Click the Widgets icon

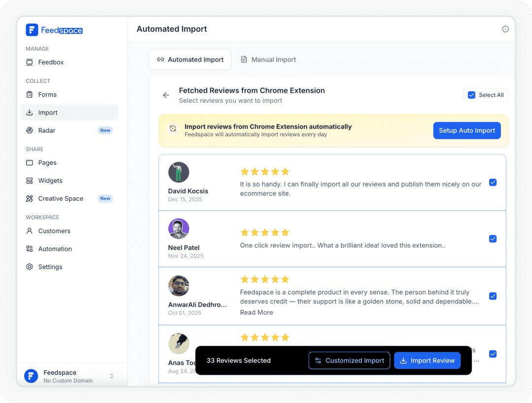click(30, 181)
